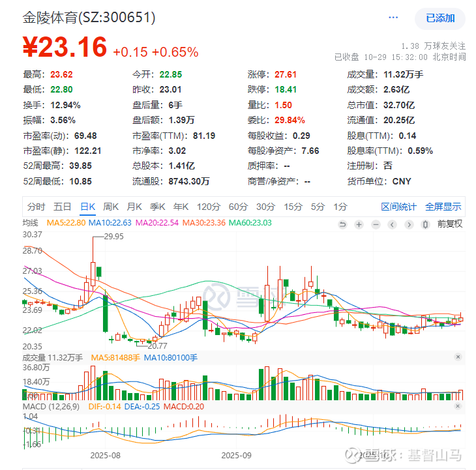Click the MA20:22.54 moving average label
Screen dimensions: 476x470
pyautogui.click(x=157, y=223)
